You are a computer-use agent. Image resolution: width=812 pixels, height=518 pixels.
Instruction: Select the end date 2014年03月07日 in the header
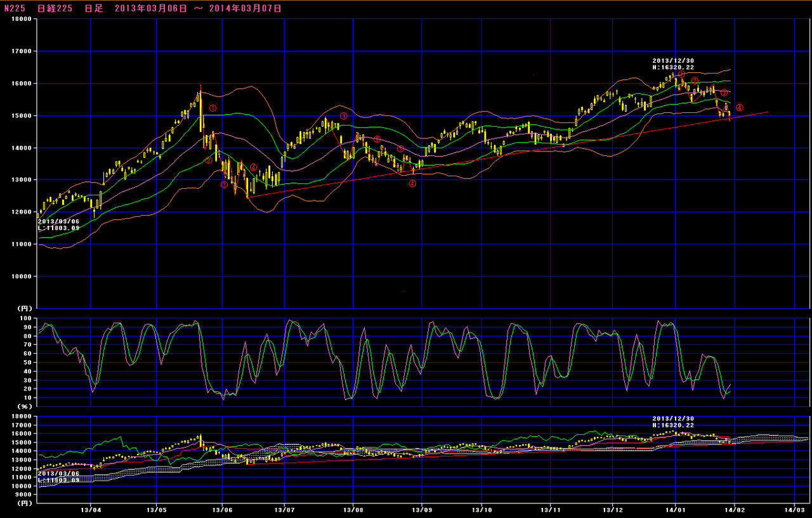pos(245,8)
